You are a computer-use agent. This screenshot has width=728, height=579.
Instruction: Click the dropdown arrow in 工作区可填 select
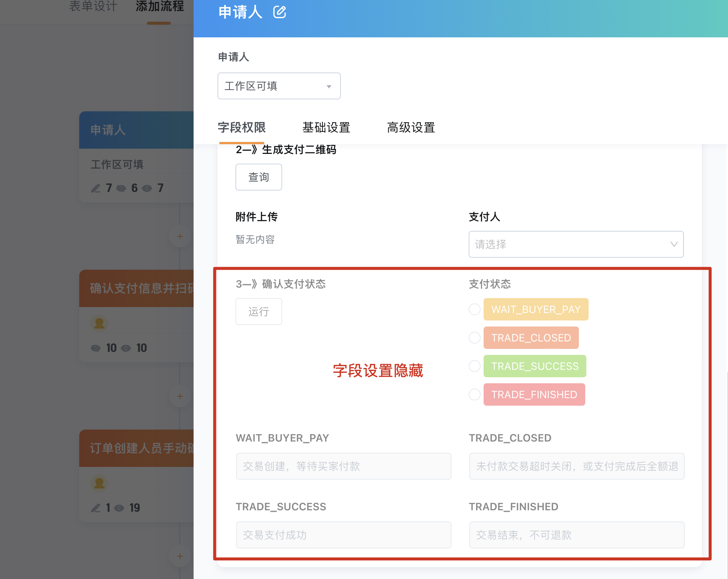point(329,86)
